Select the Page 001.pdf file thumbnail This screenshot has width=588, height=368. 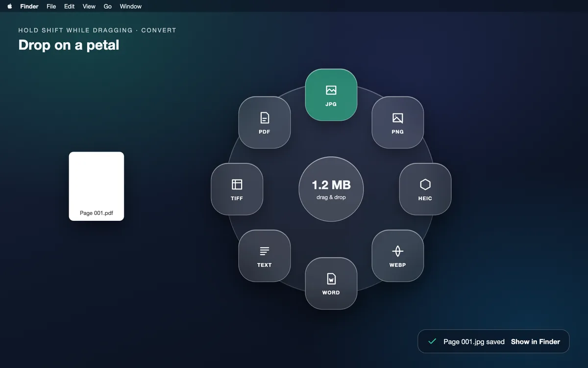tap(97, 186)
